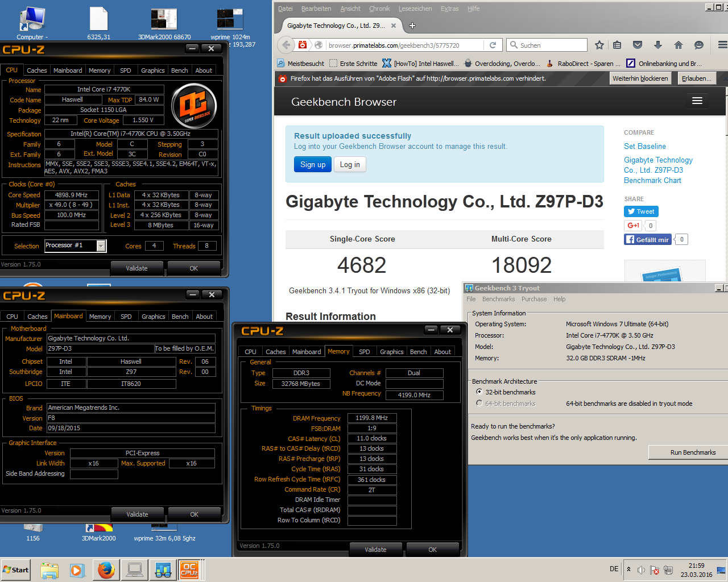Click Weiterhin blockieren for Flash
Image resolution: width=728 pixels, height=582 pixels.
click(640, 78)
